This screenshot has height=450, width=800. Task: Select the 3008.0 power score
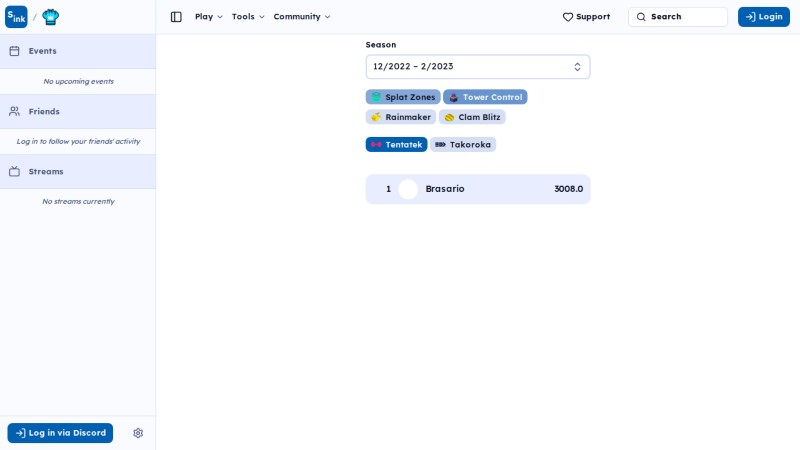click(568, 189)
